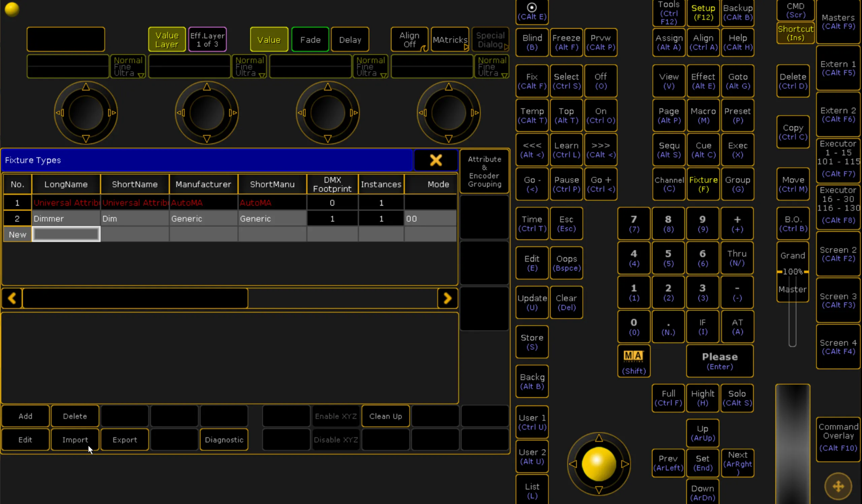Click the Export button
This screenshot has height=504, width=862.
click(x=125, y=440)
